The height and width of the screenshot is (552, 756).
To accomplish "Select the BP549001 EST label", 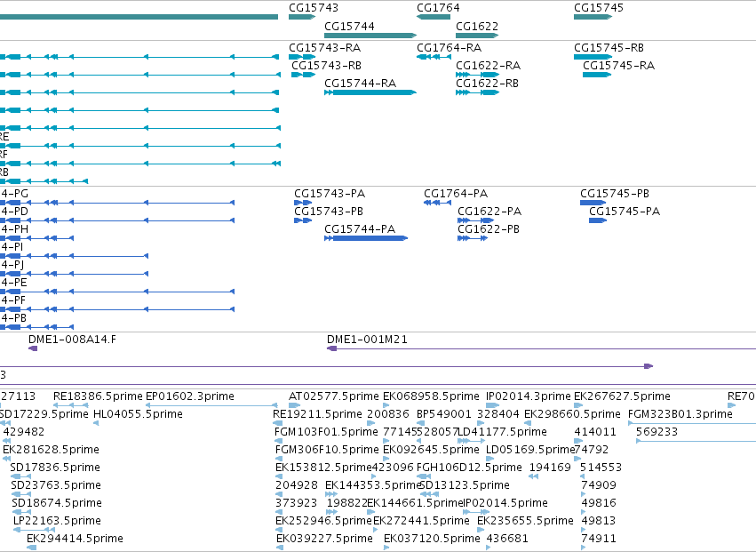I will point(443,414).
